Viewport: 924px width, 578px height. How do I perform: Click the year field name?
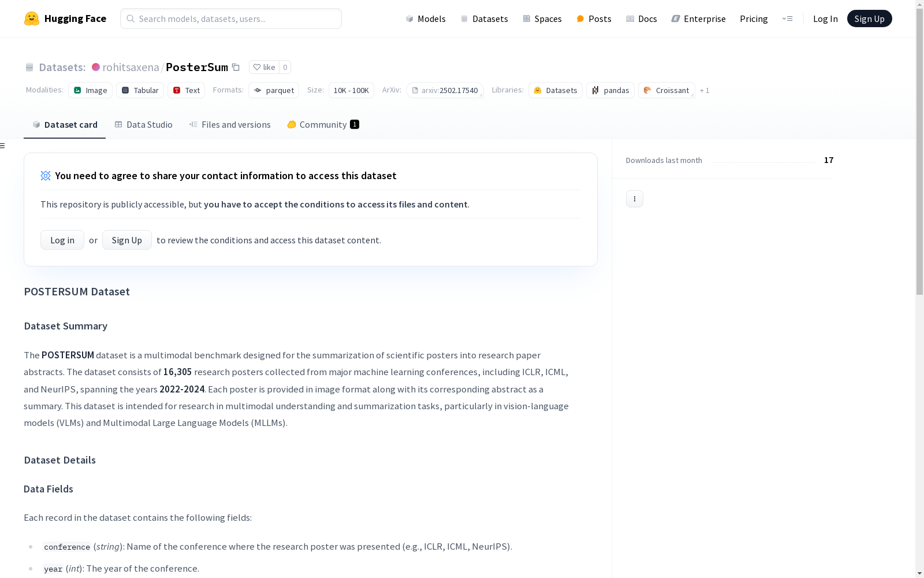[53, 569]
